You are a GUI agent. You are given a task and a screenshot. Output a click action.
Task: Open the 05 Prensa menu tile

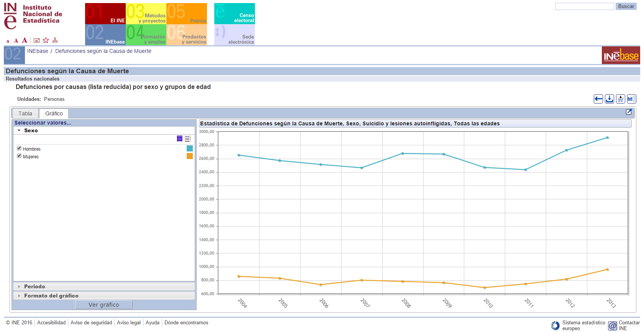click(x=187, y=13)
